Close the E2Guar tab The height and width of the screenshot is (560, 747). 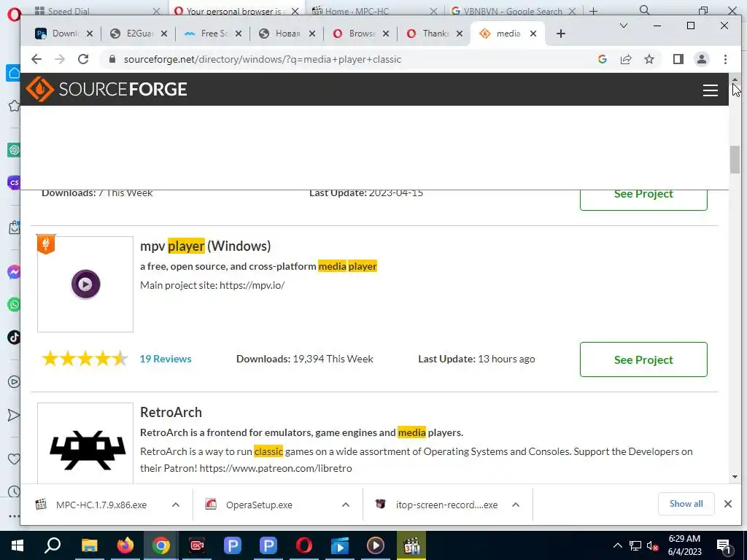tap(164, 34)
